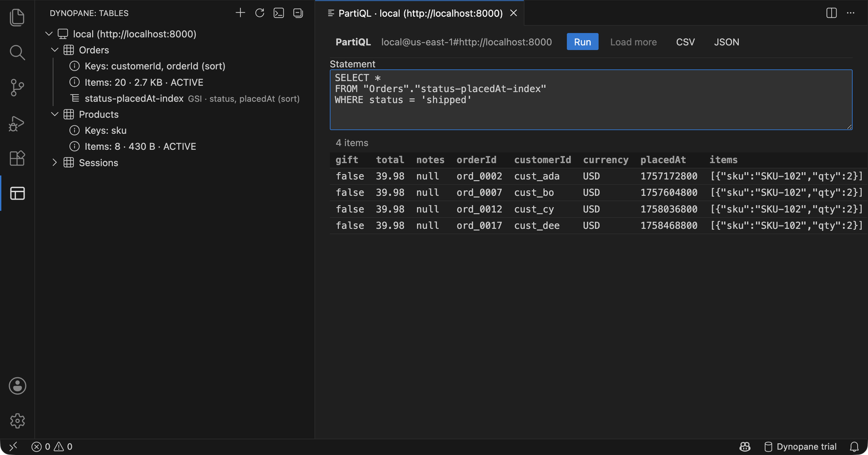Click the ord_0002 cell
Image resolution: width=868 pixels, height=455 pixels.
(x=479, y=176)
